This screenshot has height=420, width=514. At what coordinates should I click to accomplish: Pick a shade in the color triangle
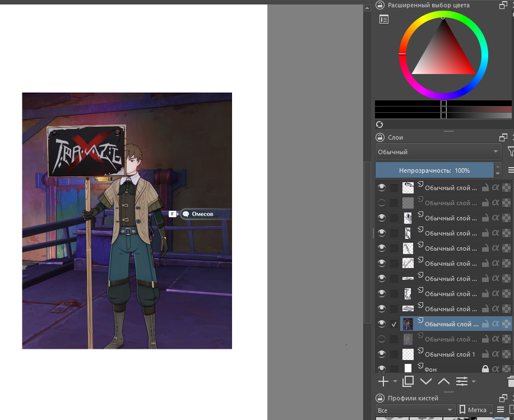443,55
